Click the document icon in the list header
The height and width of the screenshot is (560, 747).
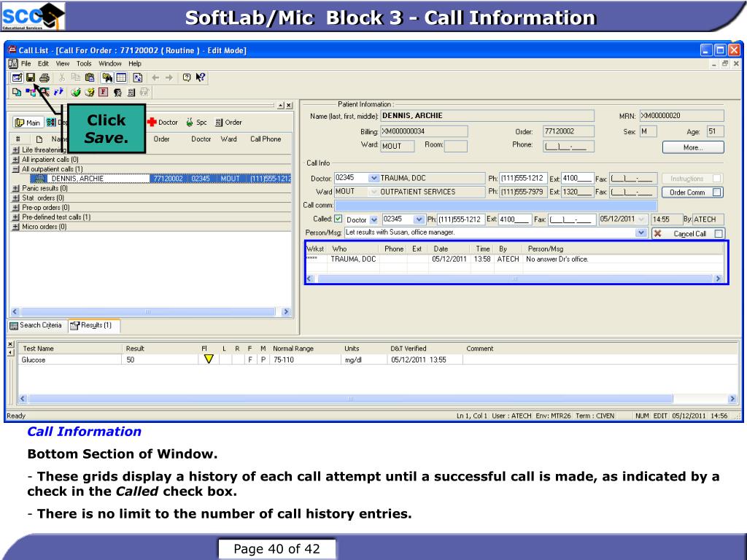click(x=39, y=139)
